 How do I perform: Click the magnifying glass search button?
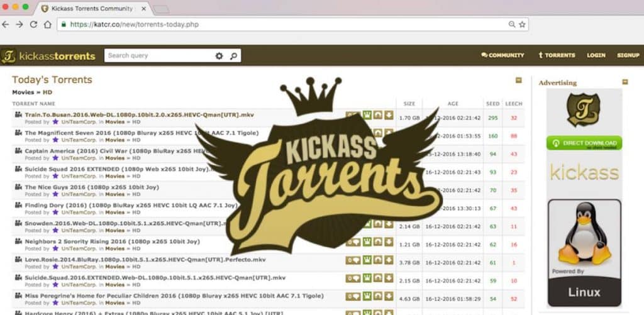coord(233,55)
